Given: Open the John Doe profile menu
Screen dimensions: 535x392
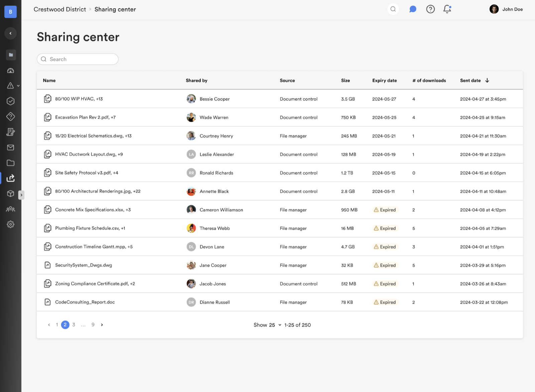Looking at the screenshot, I should (506, 9).
